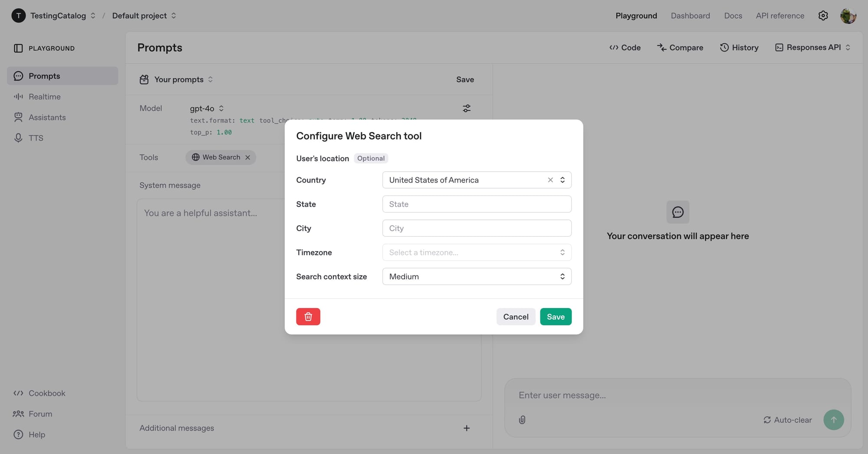The width and height of the screenshot is (868, 454).
Task: Send the user message with arrow button
Action: point(834,420)
